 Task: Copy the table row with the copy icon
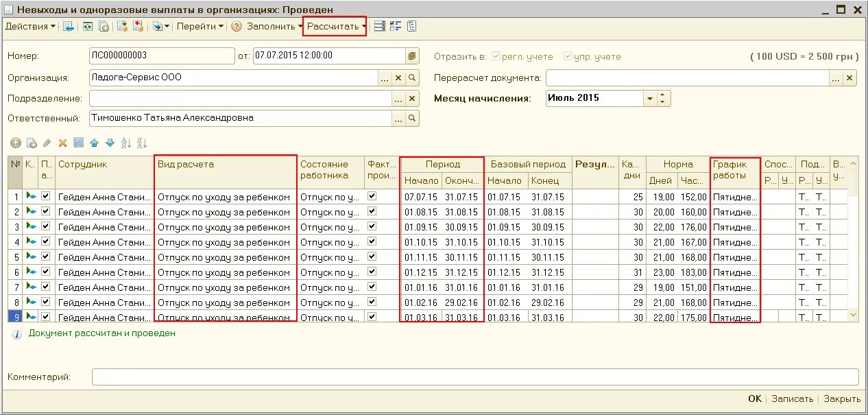(x=32, y=143)
